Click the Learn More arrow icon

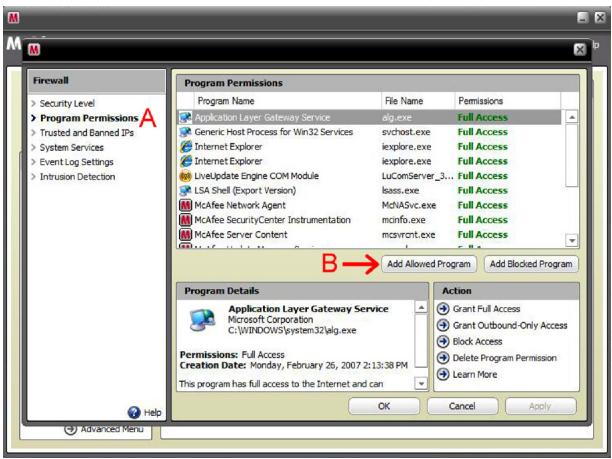coord(443,374)
